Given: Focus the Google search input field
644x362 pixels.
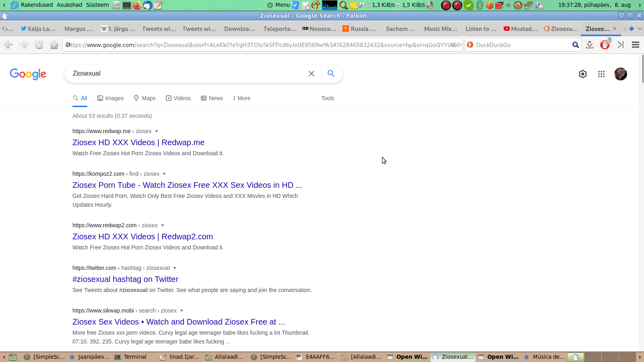Looking at the screenshot, I should (x=187, y=74).
